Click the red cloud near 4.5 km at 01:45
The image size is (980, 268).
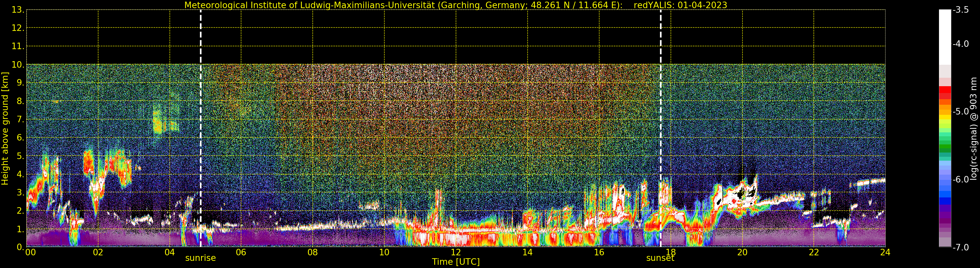point(88,163)
